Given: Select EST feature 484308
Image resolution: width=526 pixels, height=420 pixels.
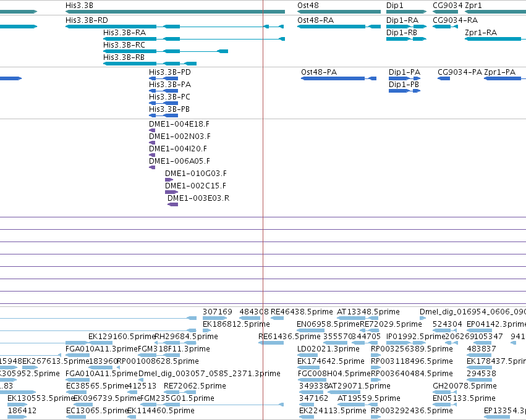Looking at the screenshot, I should coord(250,318).
